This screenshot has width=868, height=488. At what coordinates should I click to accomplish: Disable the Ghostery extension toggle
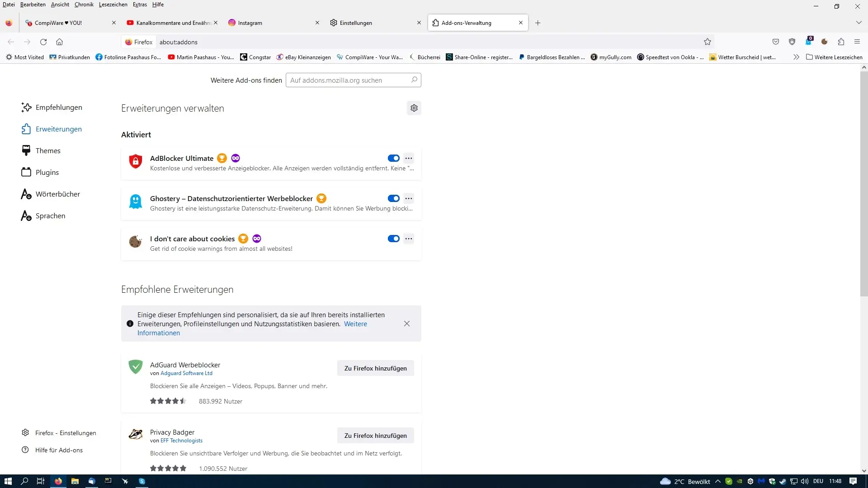click(394, 198)
